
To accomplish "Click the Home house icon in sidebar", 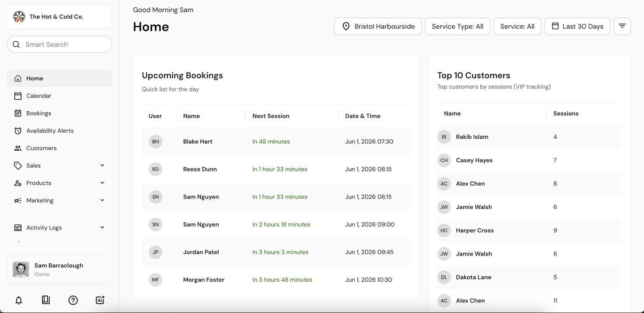I will coord(18,79).
